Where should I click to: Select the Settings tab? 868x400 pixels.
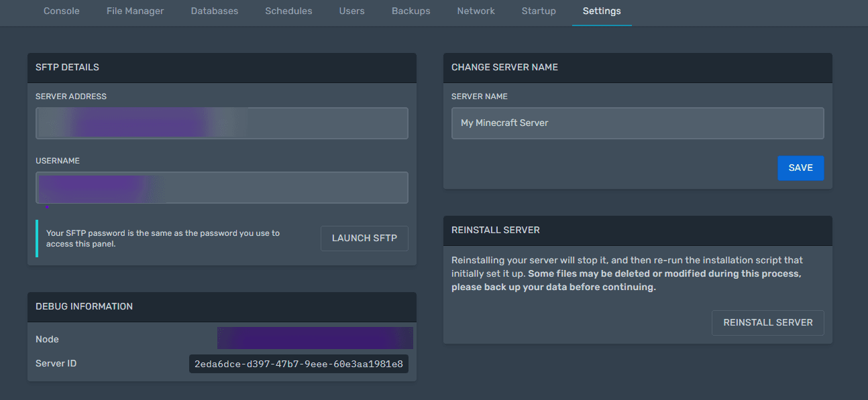point(602,11)
